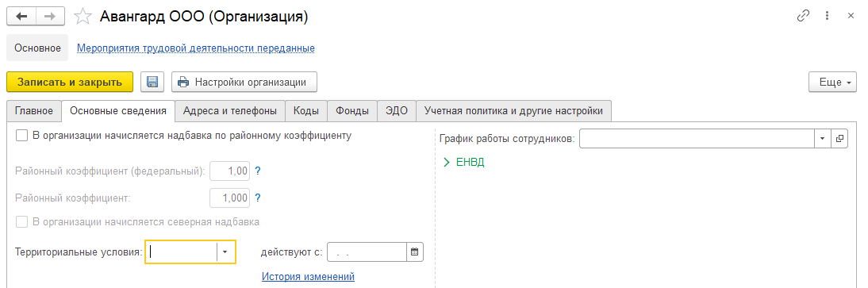The height and width of the screenshot is (288, 868).
Task: Open the calendar picker for 'действуют с'
Action: click(415, 252)
